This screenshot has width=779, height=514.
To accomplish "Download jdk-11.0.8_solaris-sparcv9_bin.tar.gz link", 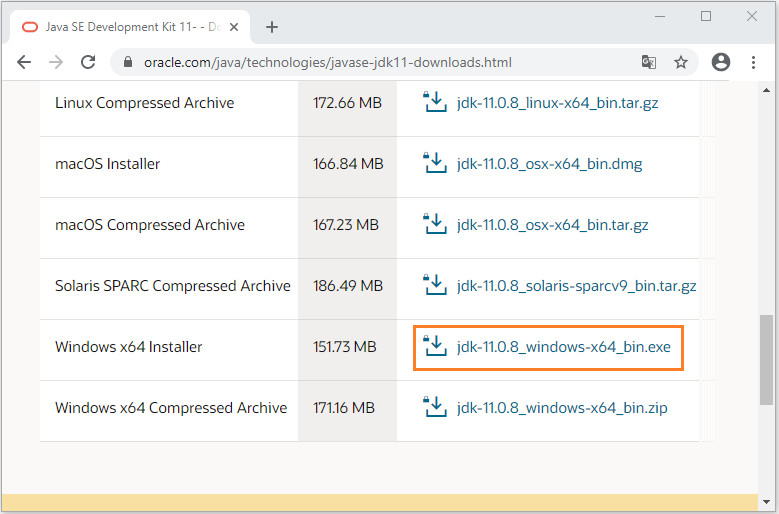I will [x=576, y=286].
